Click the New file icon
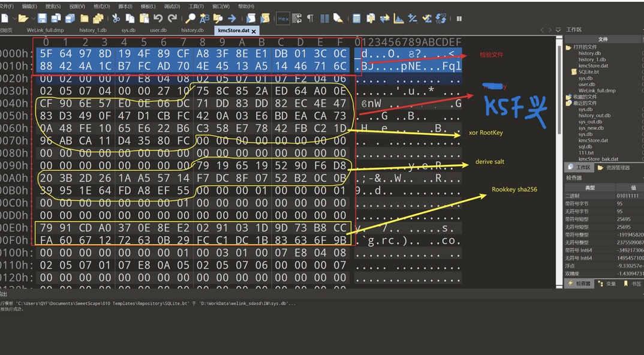644x355 pixels. point(5,18)
